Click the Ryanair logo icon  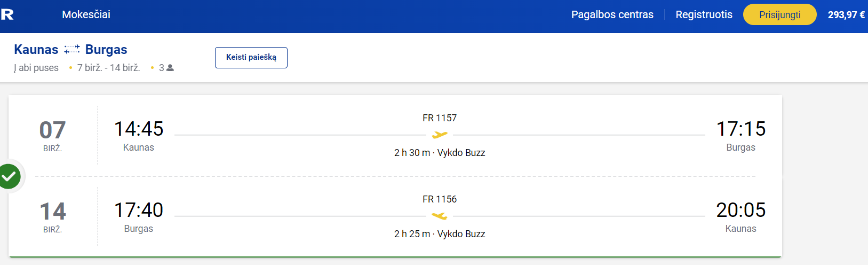tap(7, 14)
